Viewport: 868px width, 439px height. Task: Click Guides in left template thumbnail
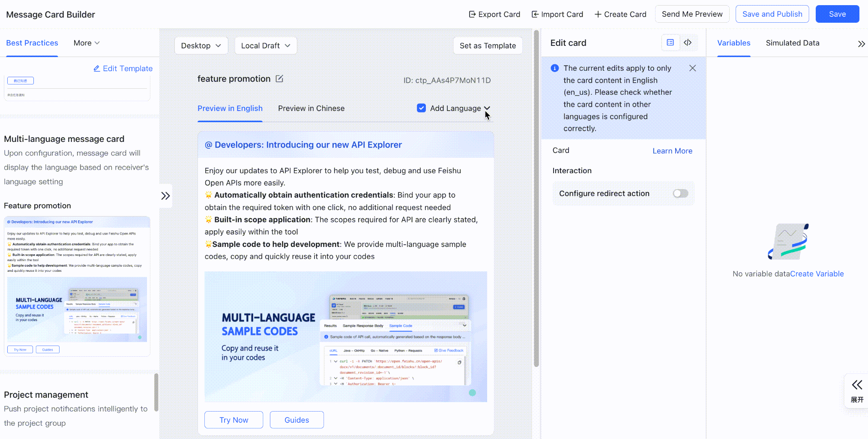tap(48, 349)
